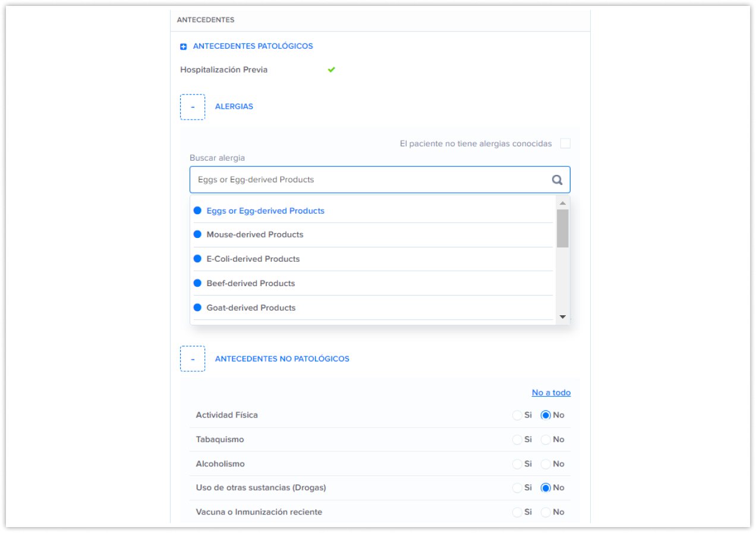Collapse the Alergias section with minus box
This screenshot has height=533, width=756.
(x=193, y=107)
